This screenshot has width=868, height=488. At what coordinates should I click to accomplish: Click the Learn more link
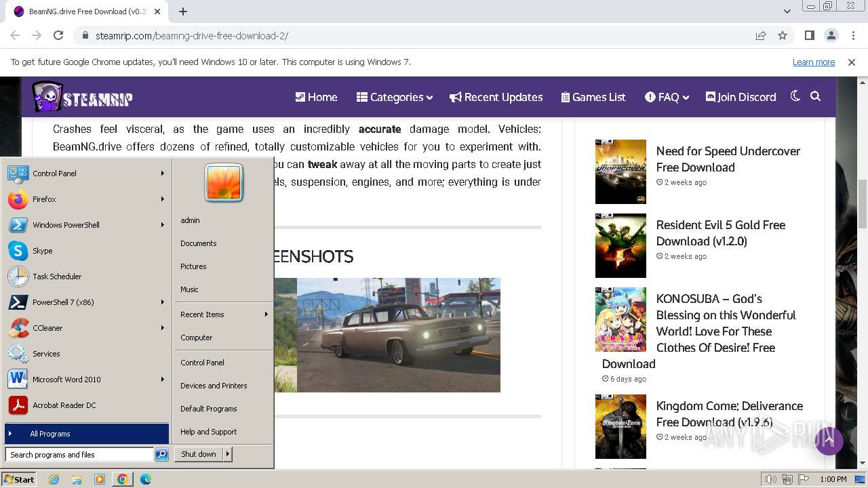[x=814, y=62]
